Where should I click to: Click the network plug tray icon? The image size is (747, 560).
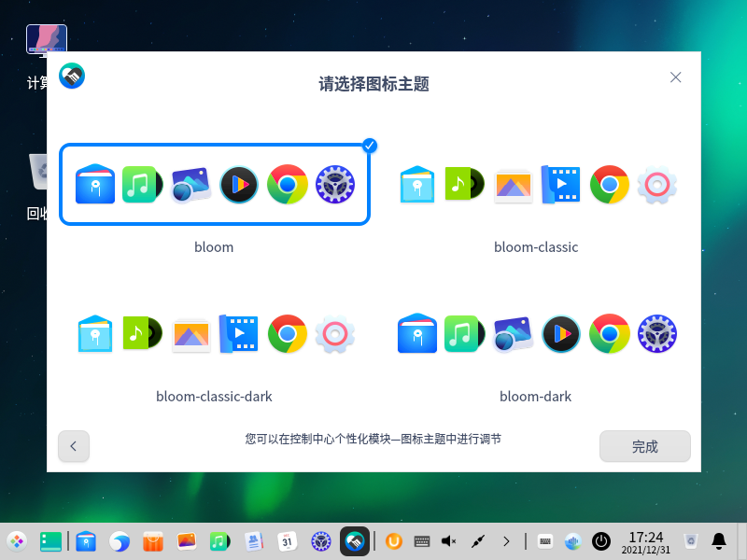[x=478, y=541]
